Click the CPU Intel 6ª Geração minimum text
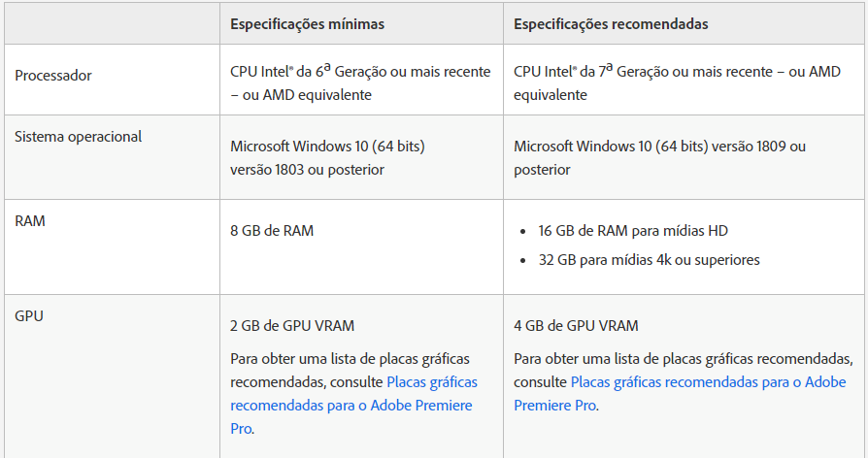 point(360,82)
